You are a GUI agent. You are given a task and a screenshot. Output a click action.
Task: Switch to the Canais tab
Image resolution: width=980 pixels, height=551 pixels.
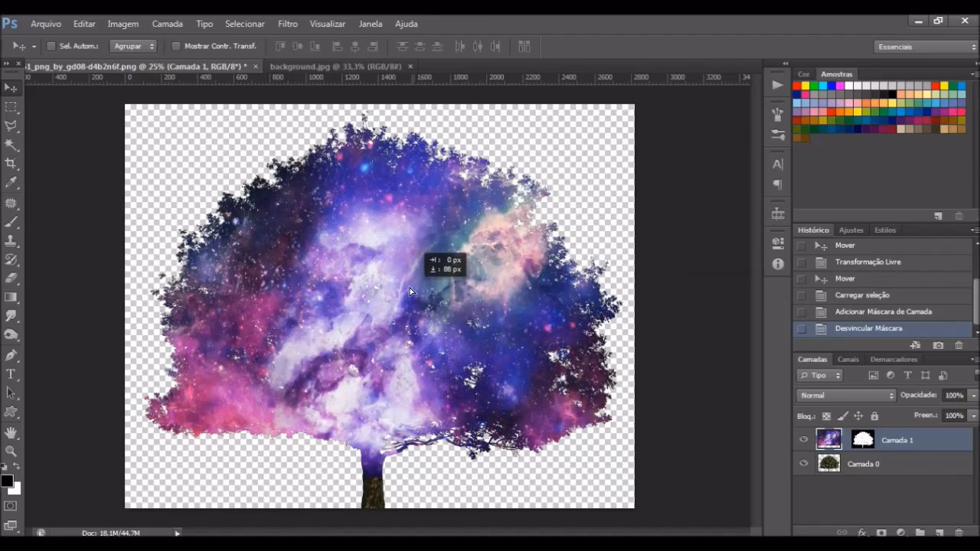[x=848, y=360]
